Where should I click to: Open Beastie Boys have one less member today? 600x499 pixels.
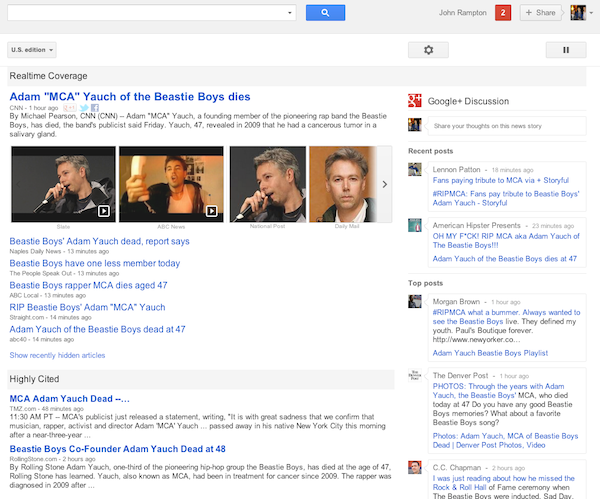[x=95, y=263]
